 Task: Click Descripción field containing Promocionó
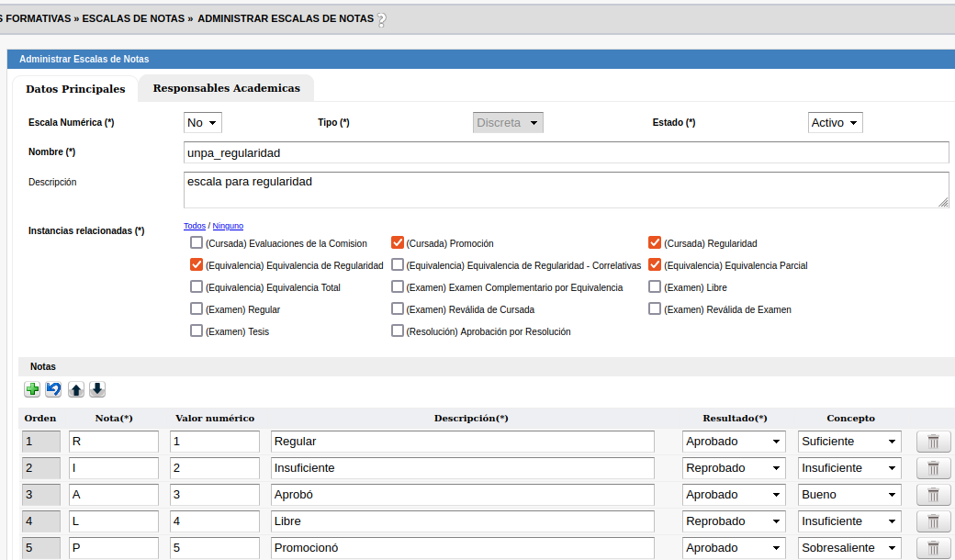(463, 548)
